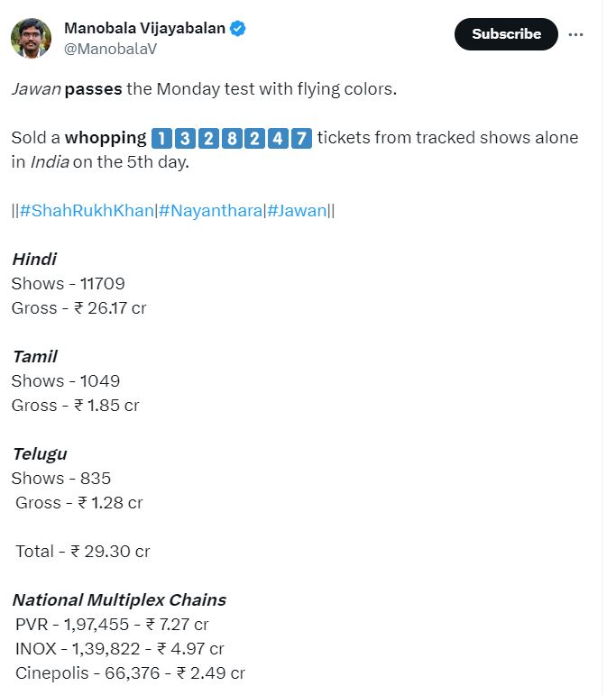Open the #ShahRukhKhan hashtag
Image resolution: width=616 pixels, height=695 pixels.
pos(87,211)
